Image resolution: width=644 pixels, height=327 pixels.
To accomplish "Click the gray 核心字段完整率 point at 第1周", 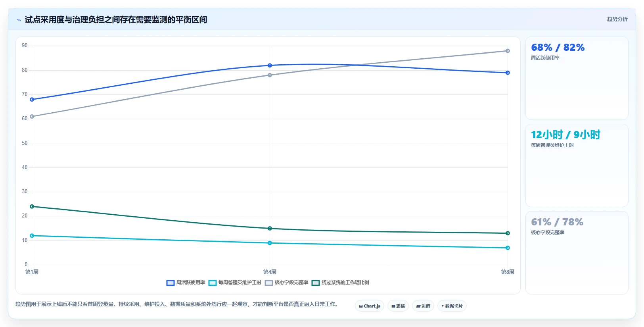I will click(32, 117).
